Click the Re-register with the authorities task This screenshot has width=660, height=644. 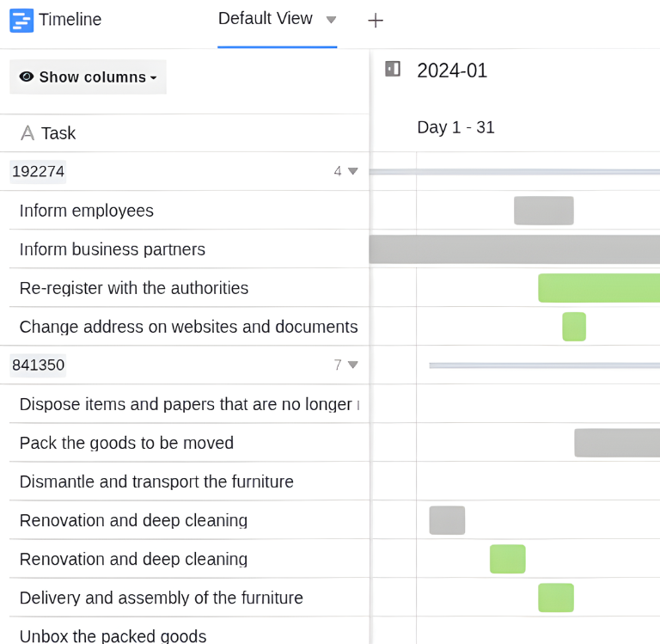click(133, 288)
